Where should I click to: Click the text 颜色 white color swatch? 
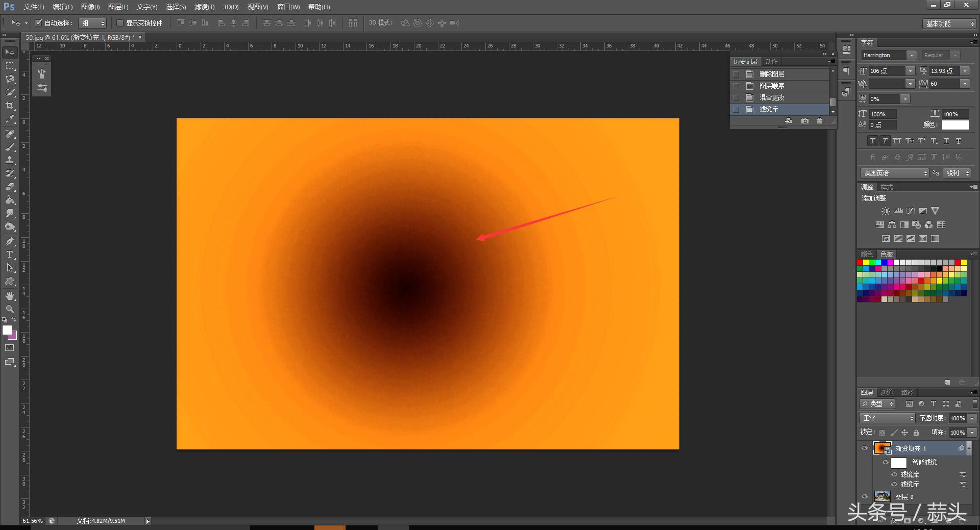(x=955, y=125)
